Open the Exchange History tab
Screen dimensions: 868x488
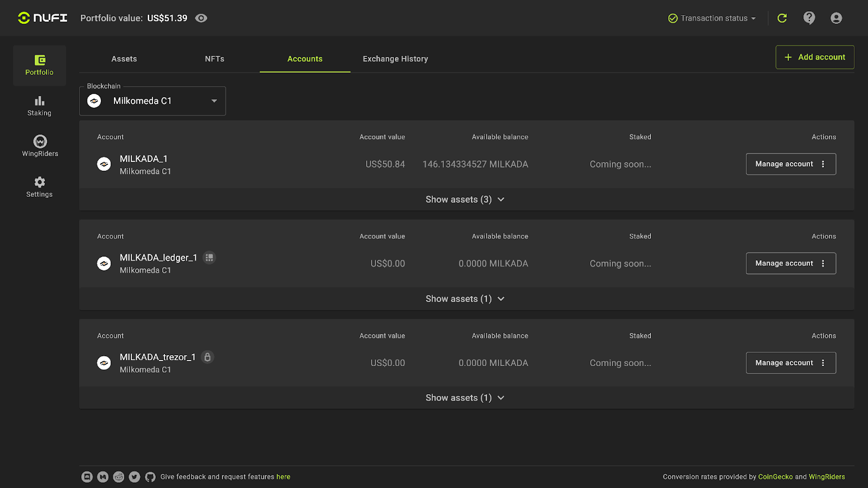(x=395, y=59)
